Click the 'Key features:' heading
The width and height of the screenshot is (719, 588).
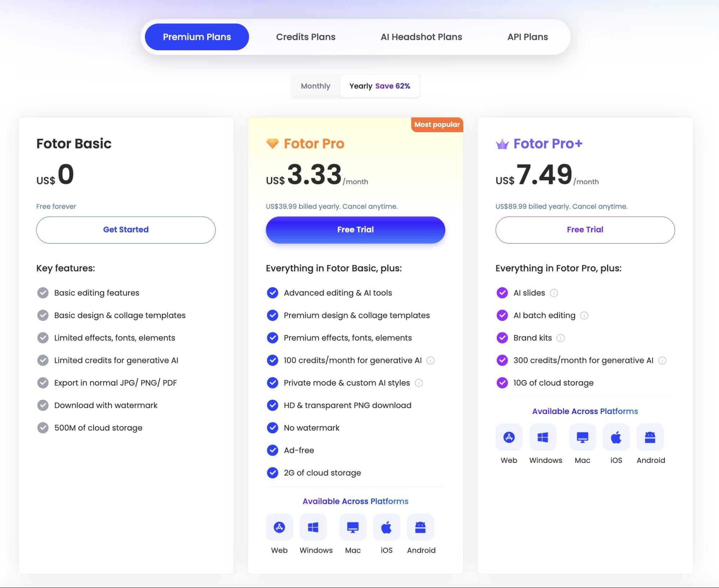[65, 268]
